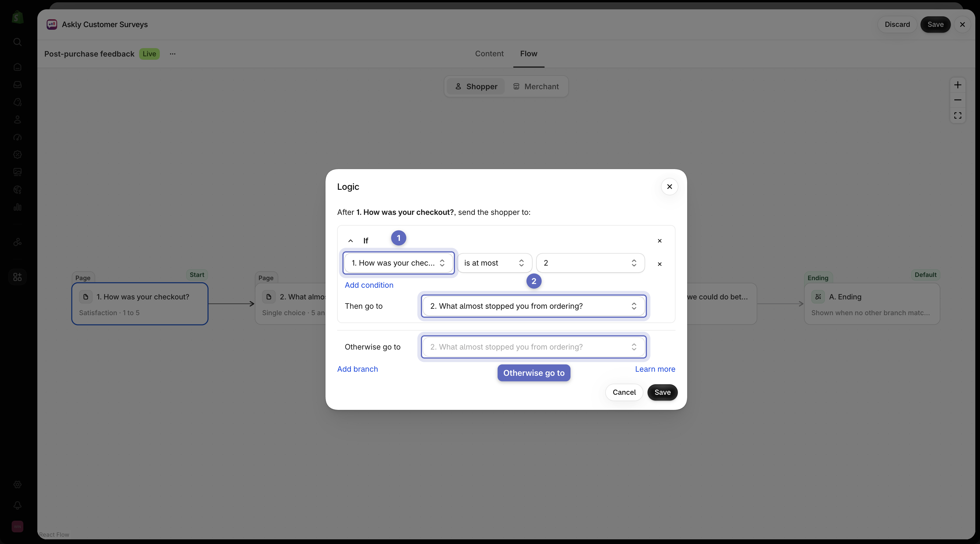Viewport: 980px width, 544px height.
Task: Open Products tag icon in sidebar
Action: click(17, 102)
